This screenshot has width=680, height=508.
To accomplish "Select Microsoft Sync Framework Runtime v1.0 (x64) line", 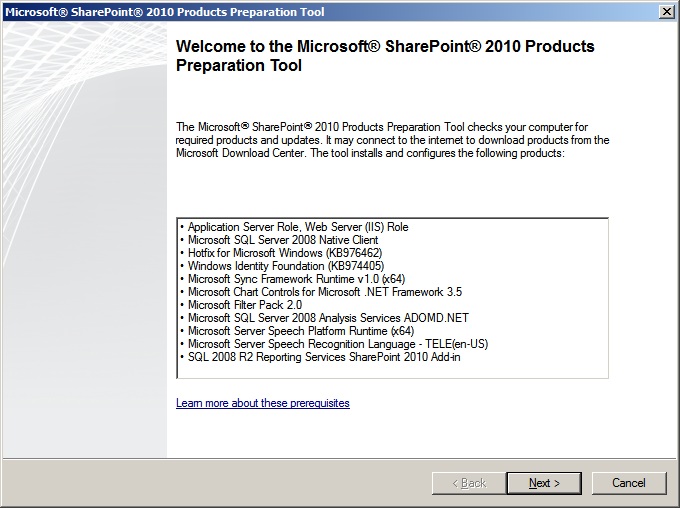I will 296,279.
